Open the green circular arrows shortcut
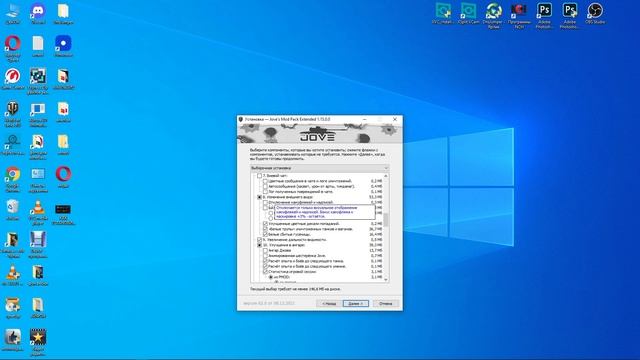This screenshot has height=360, width=640. pyautogui.click(x=493, y=16)
